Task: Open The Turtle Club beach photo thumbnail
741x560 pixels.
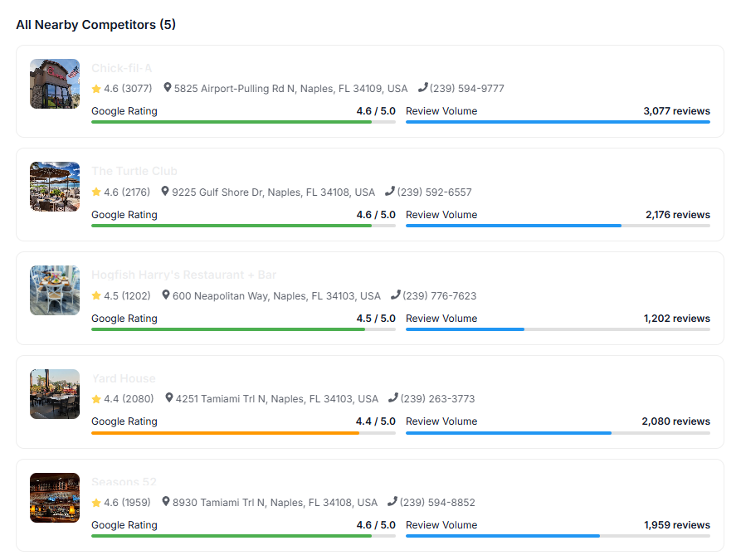Action: [x=55, y=187]
